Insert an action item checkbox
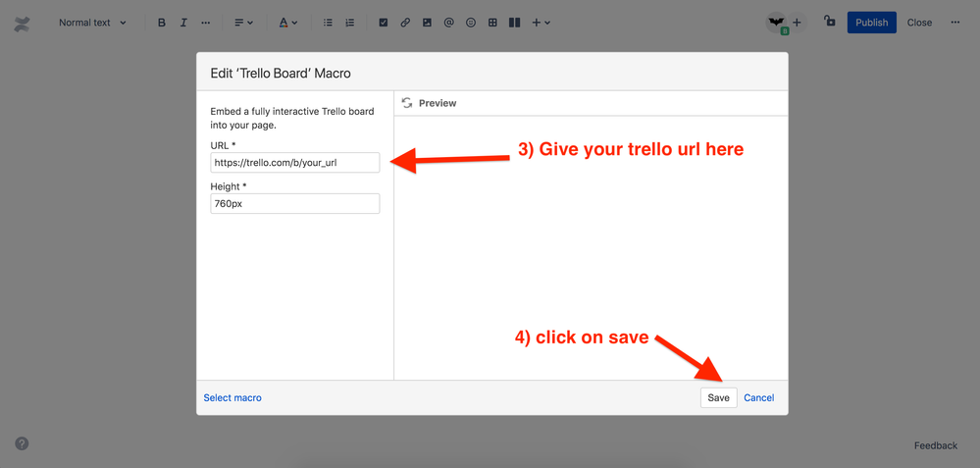The width and height of the screenshot is (980, 468). coord(384,23)
